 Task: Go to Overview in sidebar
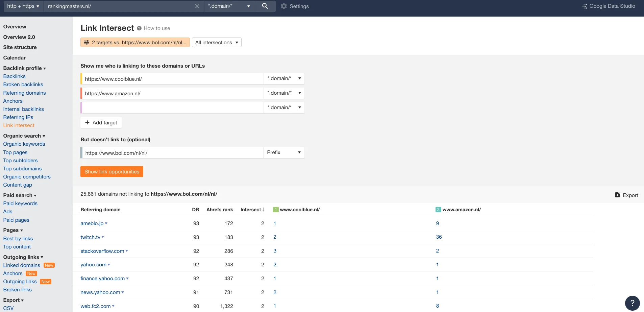(15, 27)
